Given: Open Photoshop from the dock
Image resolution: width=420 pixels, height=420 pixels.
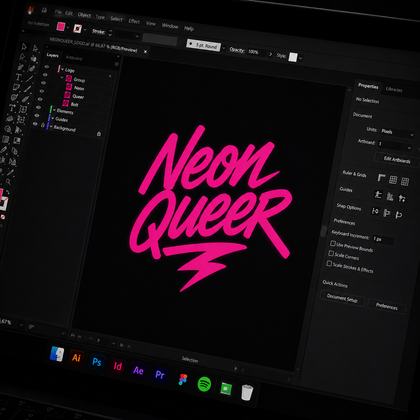Looking at the screenshot, I should point(97,362).
